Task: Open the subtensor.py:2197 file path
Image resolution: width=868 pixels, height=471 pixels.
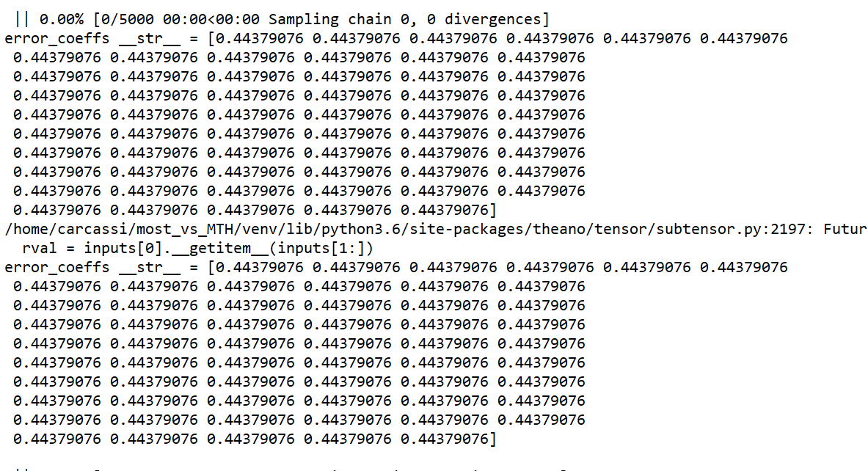Action: point(732,229)
